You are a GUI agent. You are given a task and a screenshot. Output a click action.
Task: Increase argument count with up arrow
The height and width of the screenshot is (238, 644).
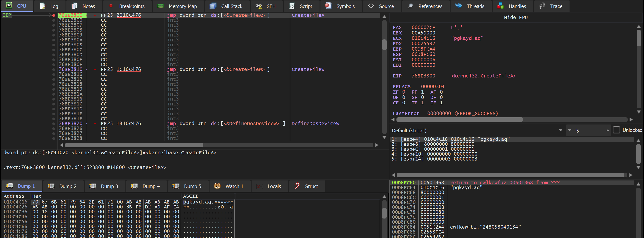608,130
